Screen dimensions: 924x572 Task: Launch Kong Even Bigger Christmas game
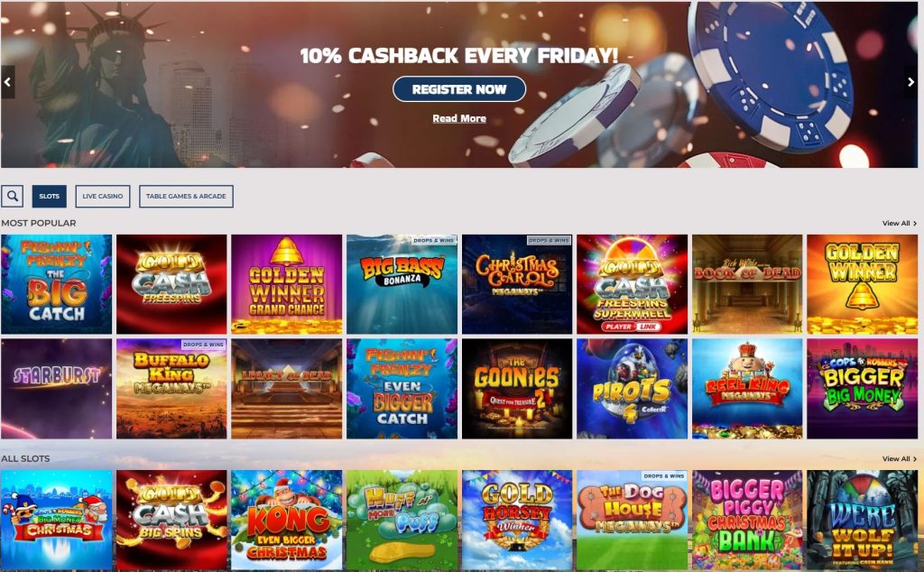click(x=286, y=520)
